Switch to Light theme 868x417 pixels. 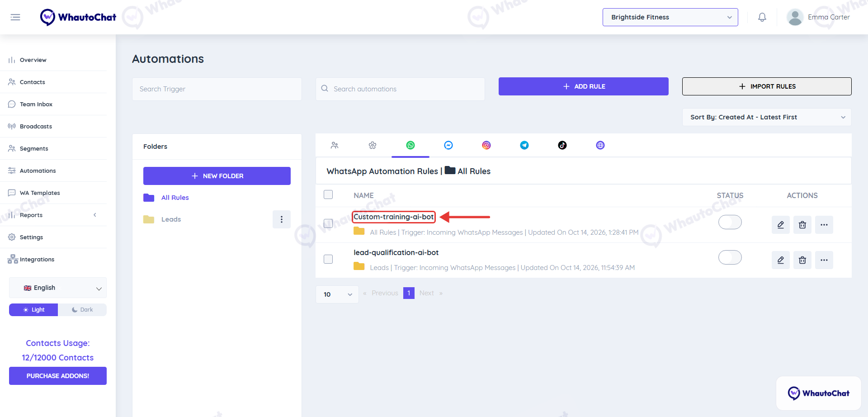click(33, 310)
